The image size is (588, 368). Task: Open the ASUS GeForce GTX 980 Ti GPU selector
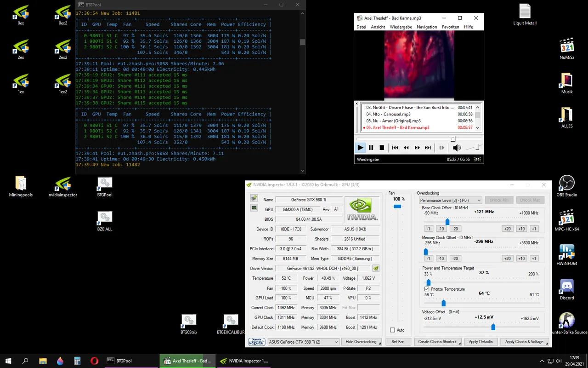[x=303, y=342]
